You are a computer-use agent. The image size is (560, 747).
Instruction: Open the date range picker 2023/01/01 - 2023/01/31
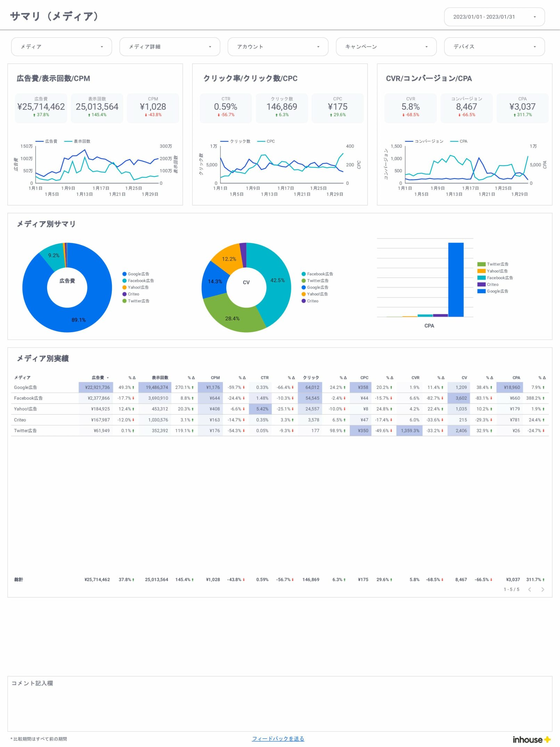point(494,17)
